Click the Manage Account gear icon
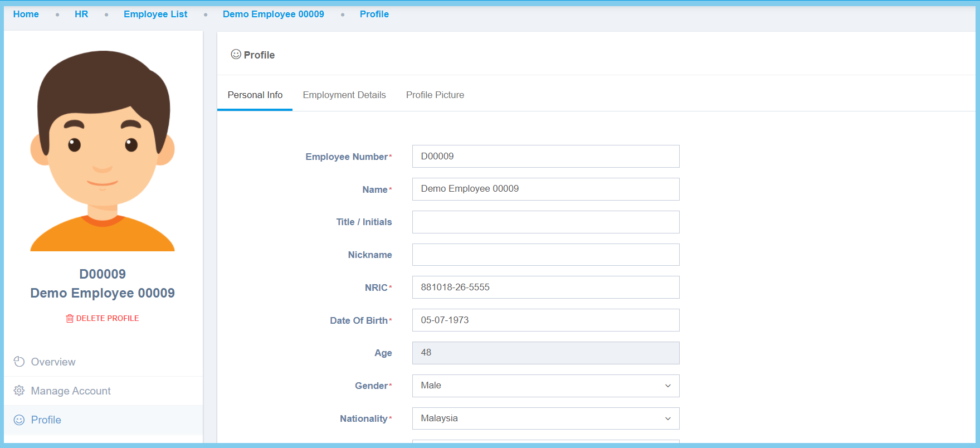Screen dimensions: 980x448 [x=19, y=391]
